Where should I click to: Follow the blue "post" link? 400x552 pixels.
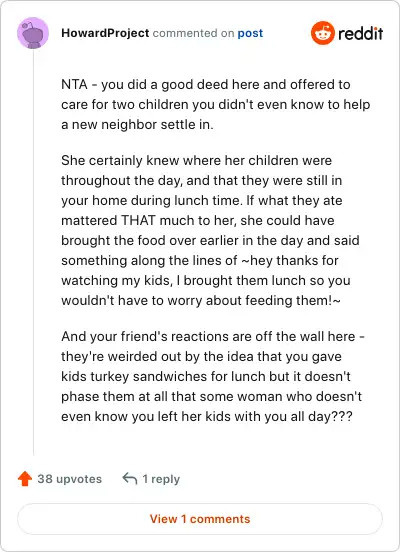click(x=250, y=33)
